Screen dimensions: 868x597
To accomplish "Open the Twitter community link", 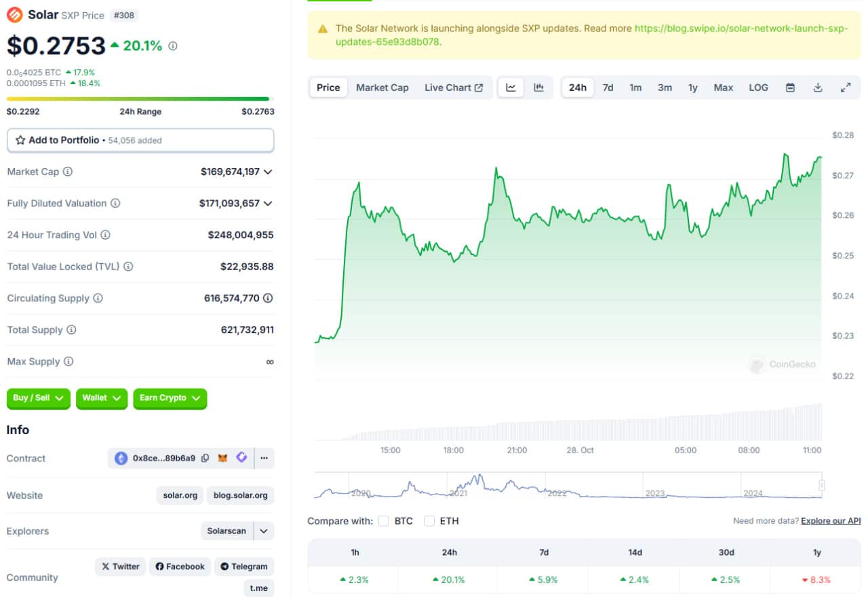I will [121, 566].
